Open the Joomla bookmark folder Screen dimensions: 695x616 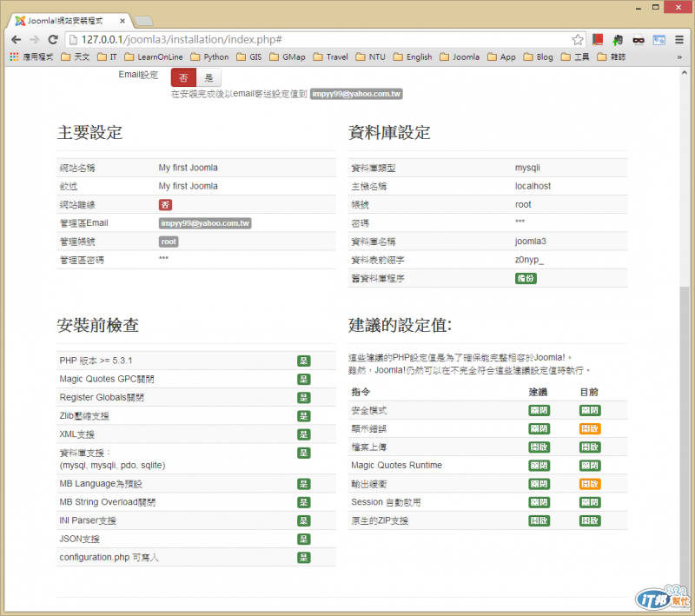[x=460, y=56]
